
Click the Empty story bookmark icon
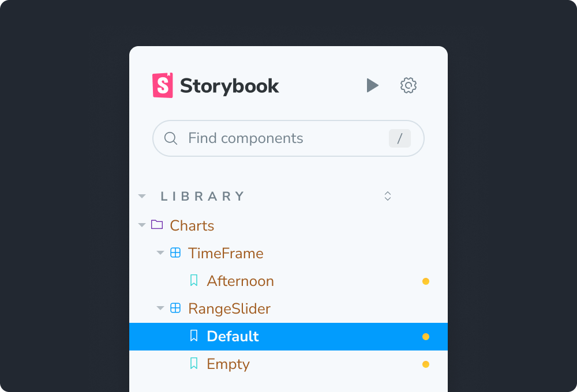tap(194, 363)
